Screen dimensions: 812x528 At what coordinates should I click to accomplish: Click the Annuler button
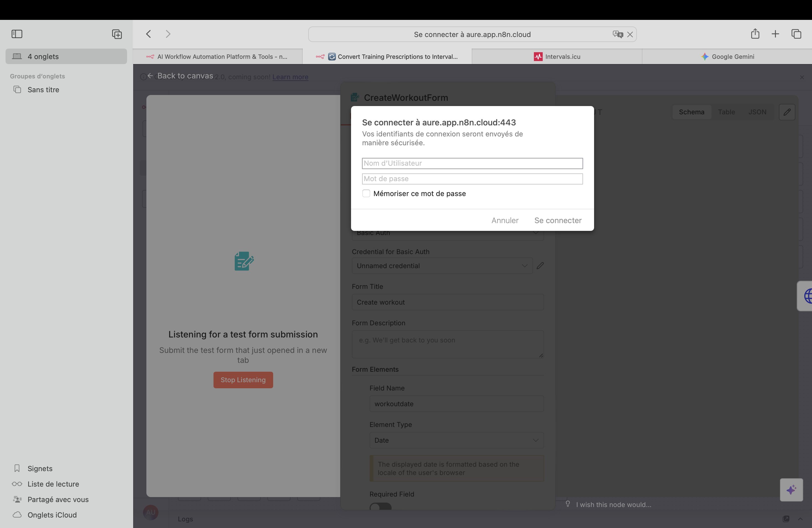505,220
